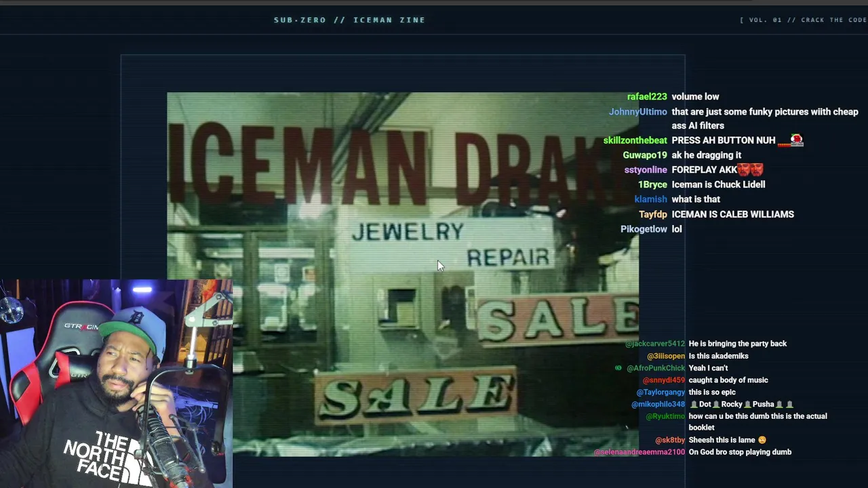Click 'On God bro stop playing dumb' message
The height and width of the screenshot is (488, 868).
[740, 452]
